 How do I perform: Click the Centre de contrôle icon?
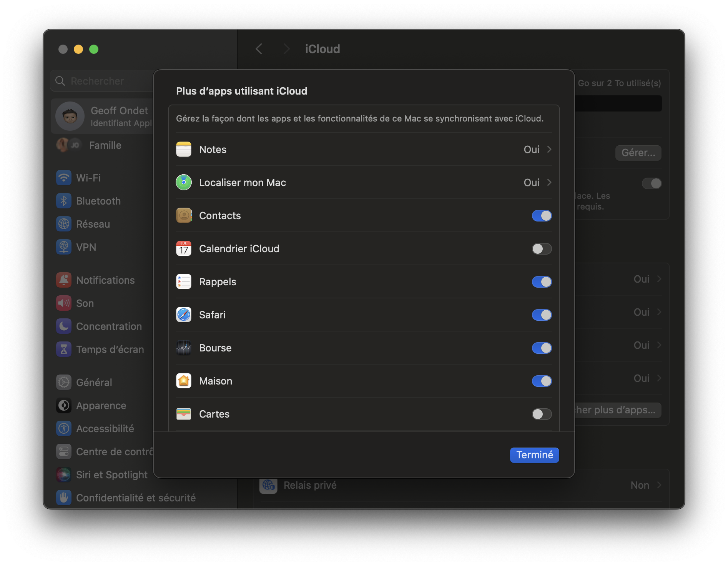[x=64, y=451]
